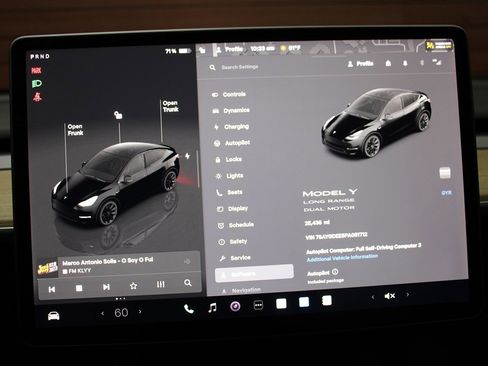Tap Open Trunk

click(x=171, y=106)
